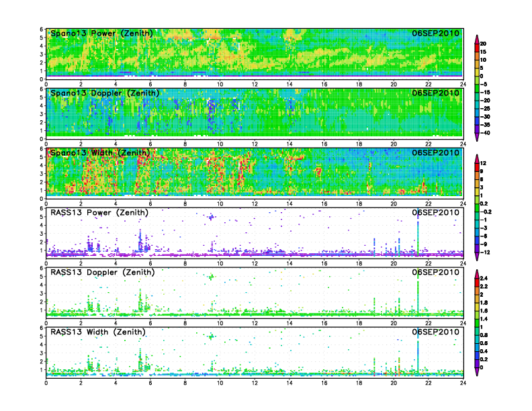The image size is (532, 411).
Task: Click the '1.8' label on the colorbar
Action: pyautogui.click(x=484, y=303)
